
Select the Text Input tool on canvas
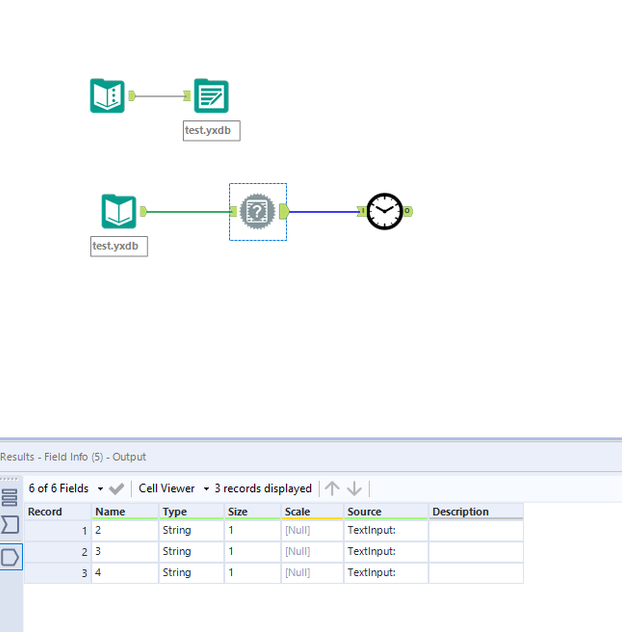(x=107, y=96)
